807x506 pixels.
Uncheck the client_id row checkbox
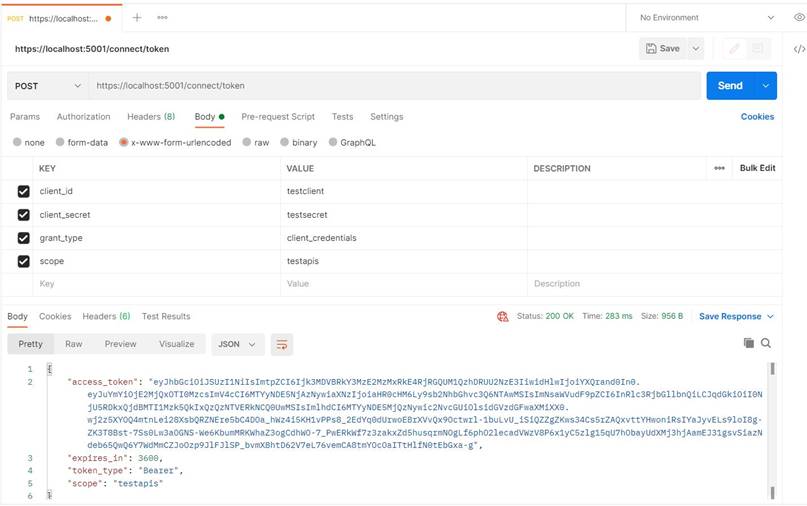[x=24, y=191]
